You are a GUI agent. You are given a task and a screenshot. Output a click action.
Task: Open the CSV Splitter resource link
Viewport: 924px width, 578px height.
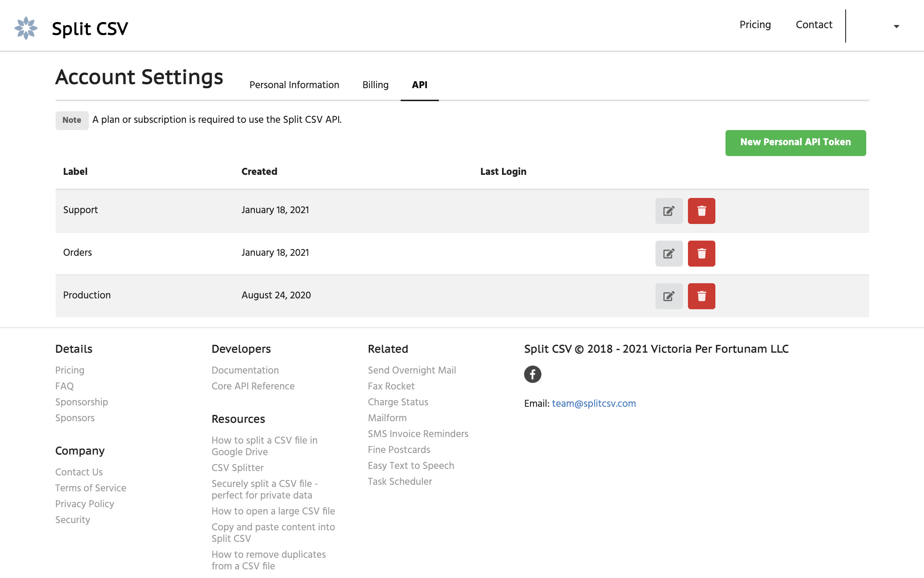pyautogui.click(x=237, y=468)
